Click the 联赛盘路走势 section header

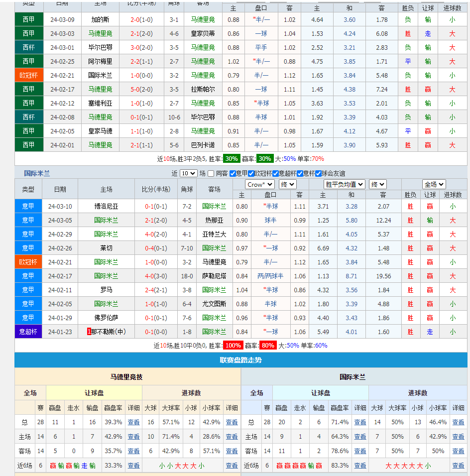[x=240, y=360]
